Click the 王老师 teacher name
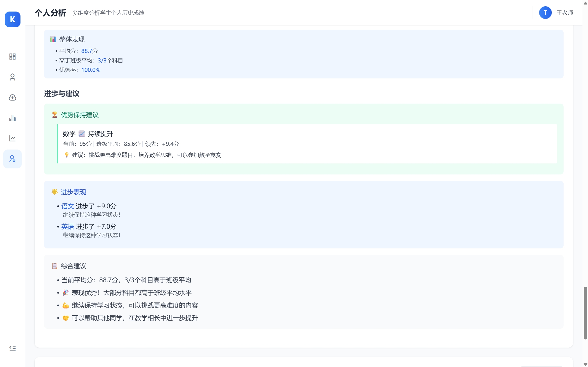Image resolution: width=588 pixels, height=367 pixels. (x=565, y=12)
